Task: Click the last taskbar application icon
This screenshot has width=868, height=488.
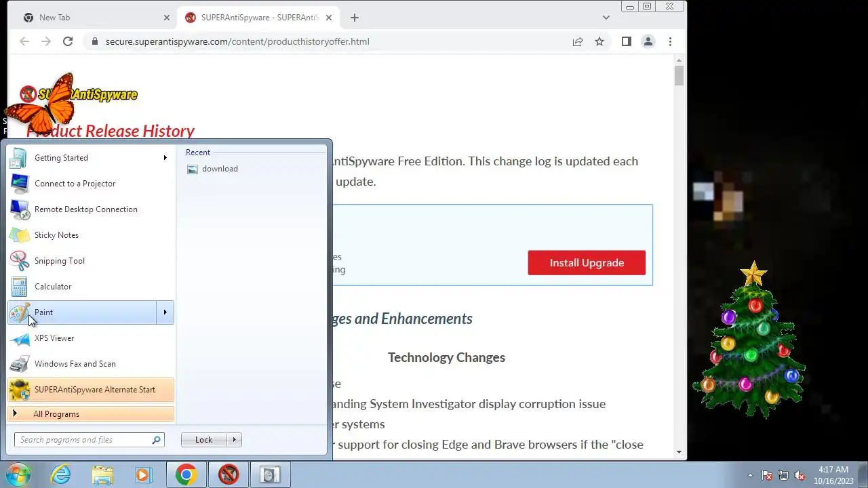Action: [270, 475]
